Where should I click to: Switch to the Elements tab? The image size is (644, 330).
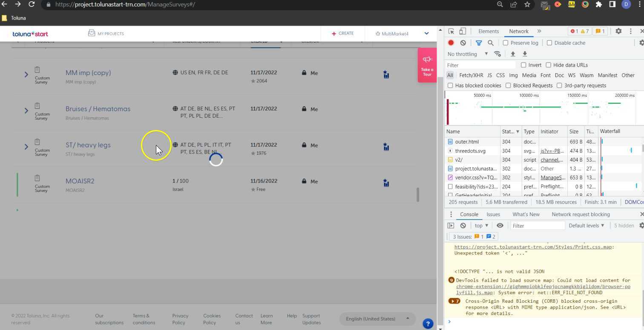tap(489, 31)
